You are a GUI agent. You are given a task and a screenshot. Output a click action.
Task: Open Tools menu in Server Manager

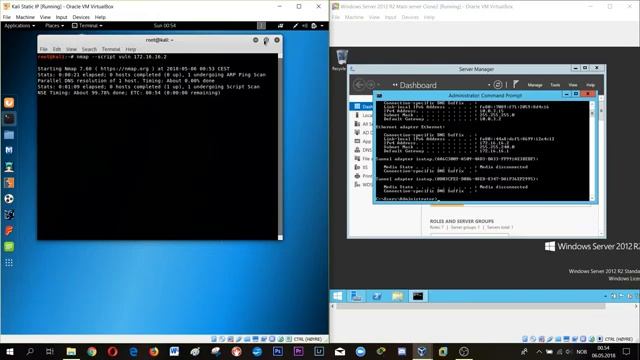555,85
